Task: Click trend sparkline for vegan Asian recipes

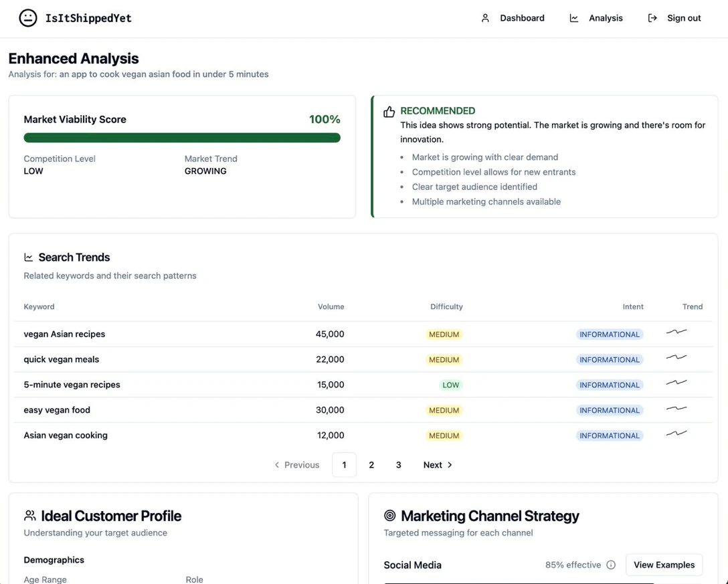Action: tap(676, 332)
